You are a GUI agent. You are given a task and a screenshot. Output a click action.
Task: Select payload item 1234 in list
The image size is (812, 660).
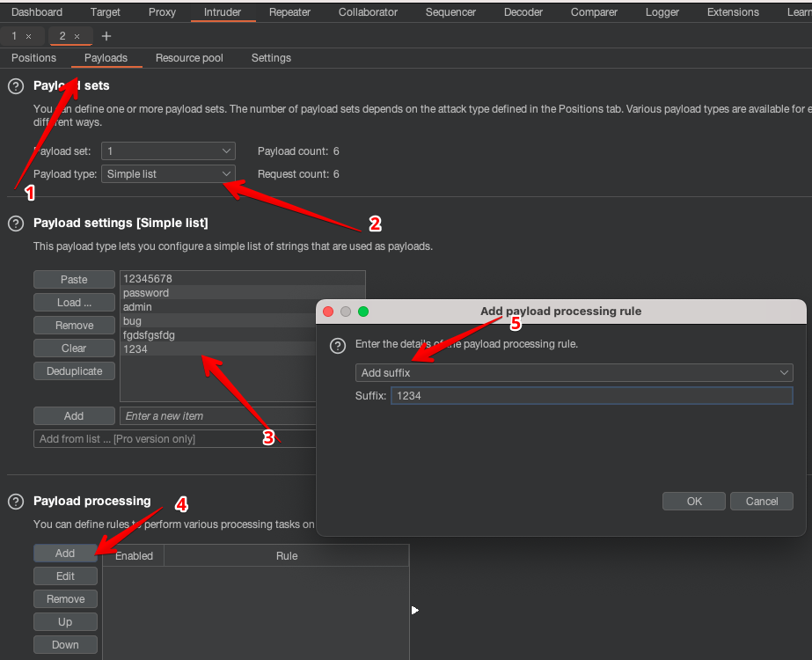[218, 348]
